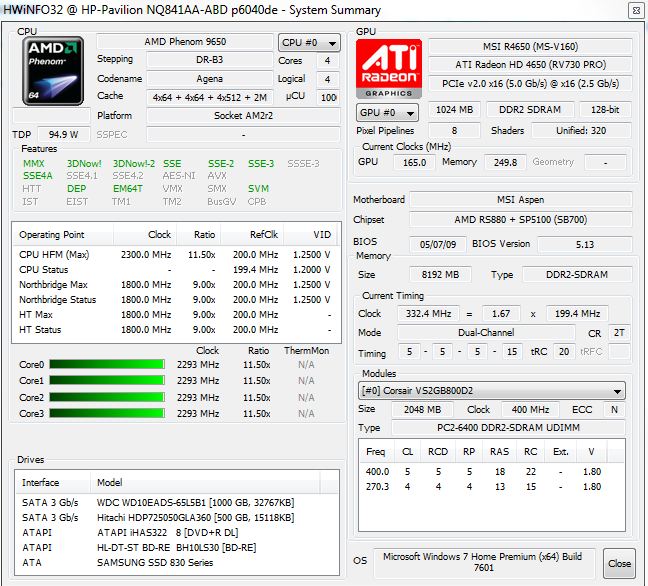
Task: Click the Core0 usage bar
Action: coord(107,364)
